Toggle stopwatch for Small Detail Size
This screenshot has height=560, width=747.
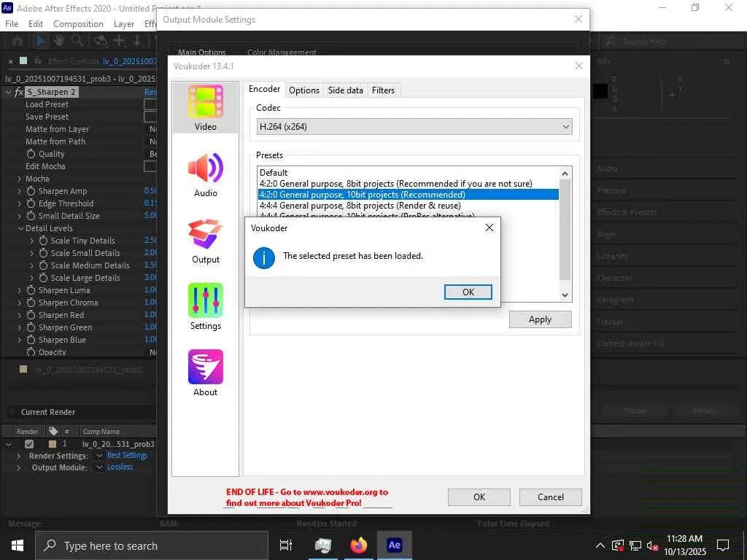click(31, 216)
